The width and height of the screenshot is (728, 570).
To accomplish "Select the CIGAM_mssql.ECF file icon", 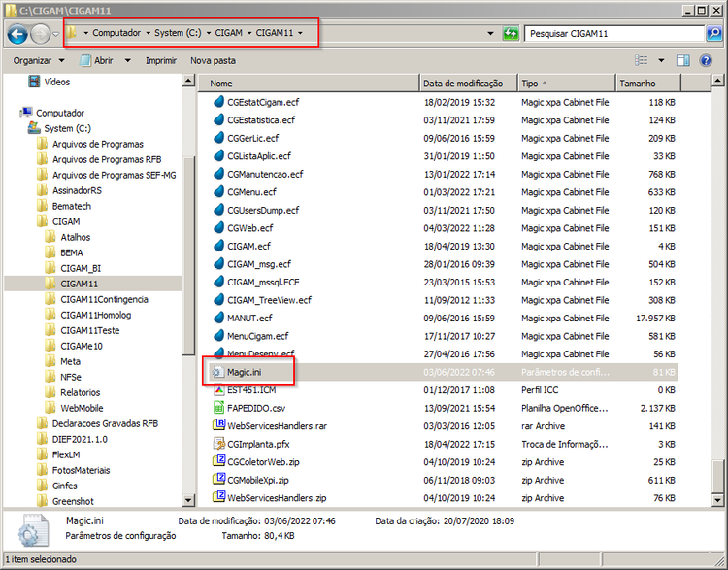I will [x=218, y=282].
